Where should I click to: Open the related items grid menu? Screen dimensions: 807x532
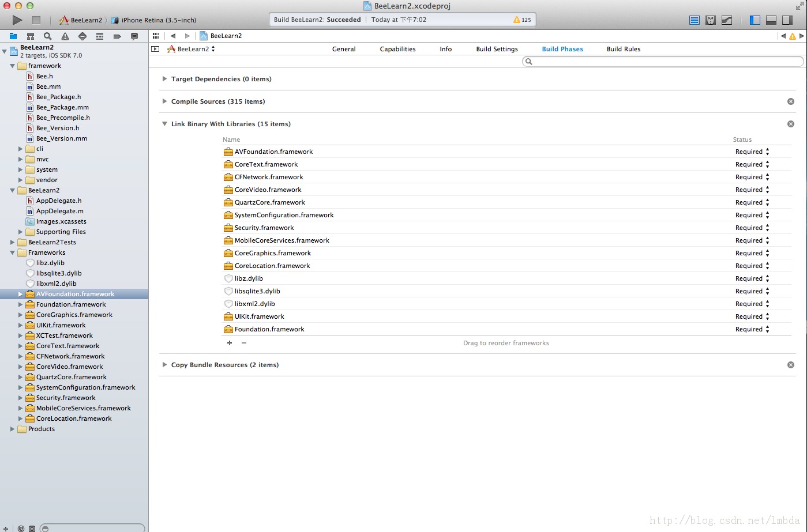coord(156,36)
